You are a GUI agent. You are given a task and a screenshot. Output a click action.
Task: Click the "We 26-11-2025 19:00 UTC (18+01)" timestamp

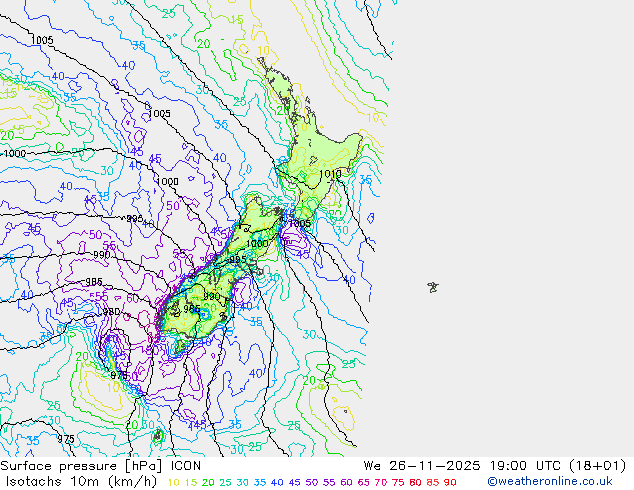pos(495,466)
